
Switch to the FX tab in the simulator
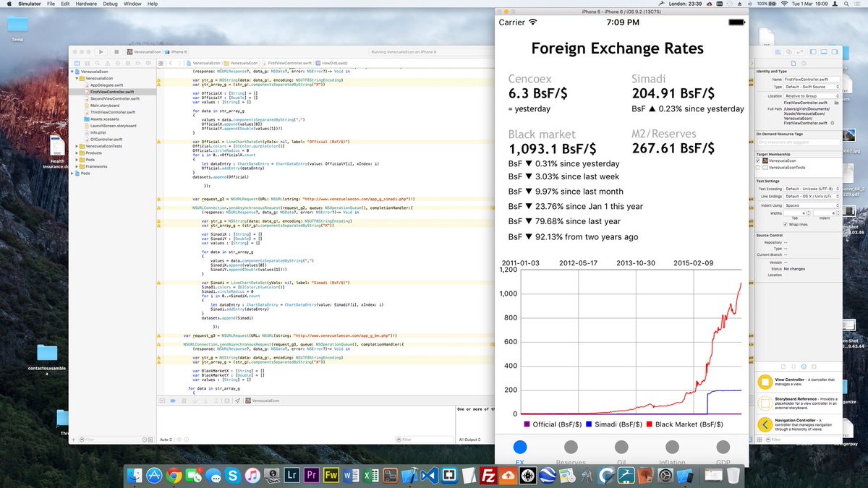pos(519,451)
